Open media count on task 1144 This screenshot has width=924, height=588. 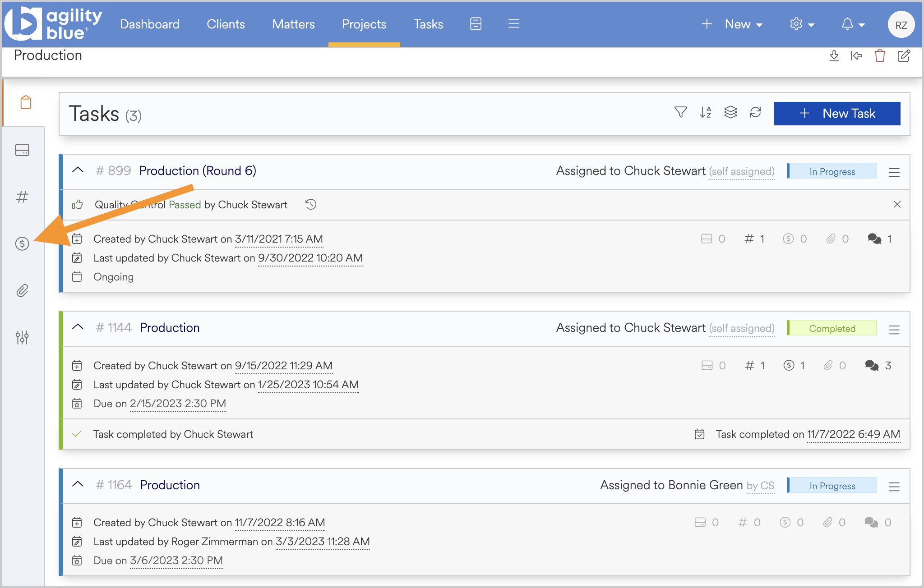(714, 366)
